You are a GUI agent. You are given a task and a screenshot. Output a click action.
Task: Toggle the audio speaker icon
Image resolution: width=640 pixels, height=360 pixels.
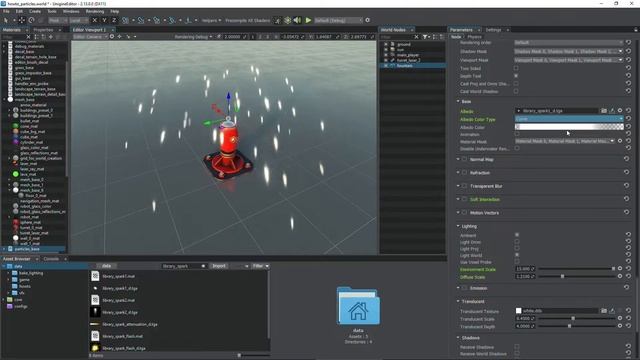[298, 20]
